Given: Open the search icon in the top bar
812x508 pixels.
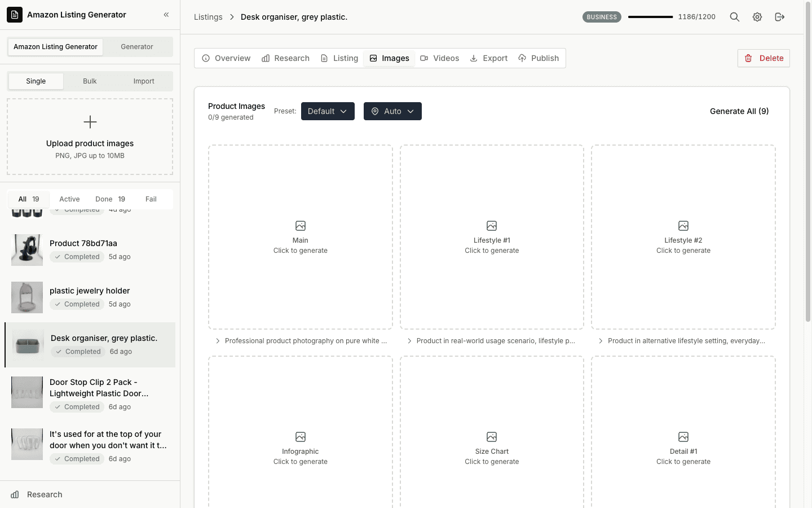Looking at the screenshot, I should 734,17.
